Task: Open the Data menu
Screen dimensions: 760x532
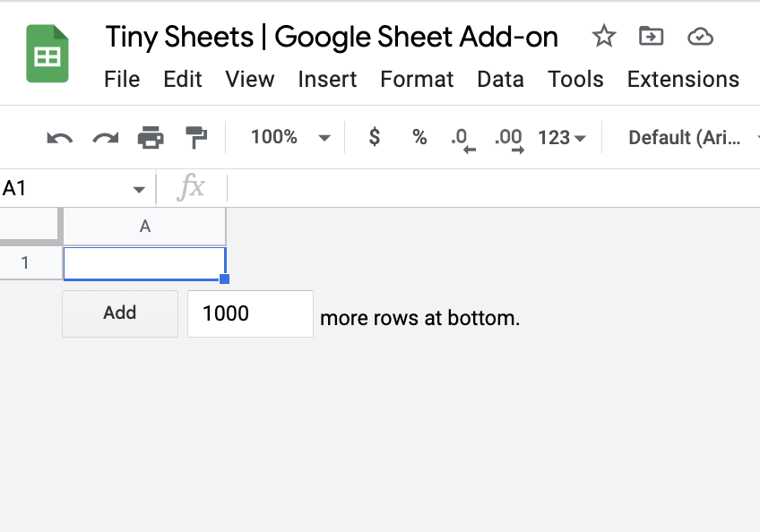Action: (x=501, y=79)
